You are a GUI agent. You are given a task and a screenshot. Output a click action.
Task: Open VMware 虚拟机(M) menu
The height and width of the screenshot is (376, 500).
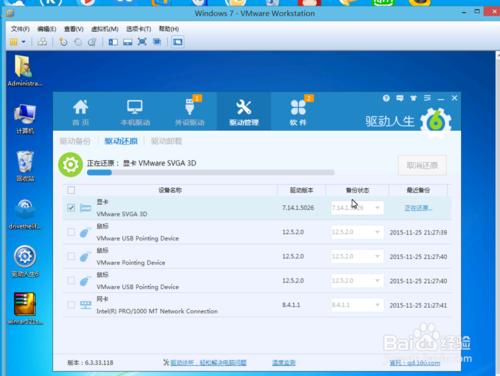(x=105, y=29)
